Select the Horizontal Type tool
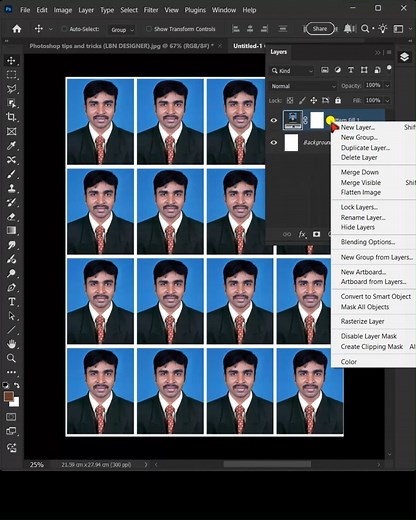 (11, 302)
